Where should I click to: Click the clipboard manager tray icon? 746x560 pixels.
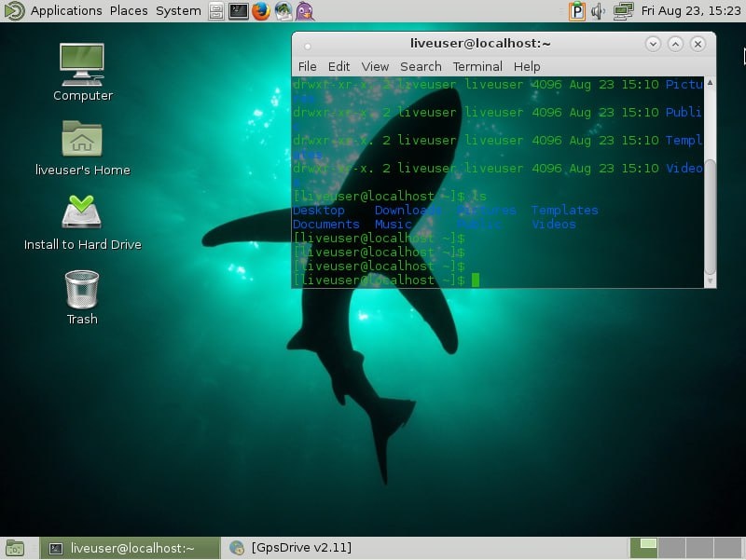pos(576,11)
